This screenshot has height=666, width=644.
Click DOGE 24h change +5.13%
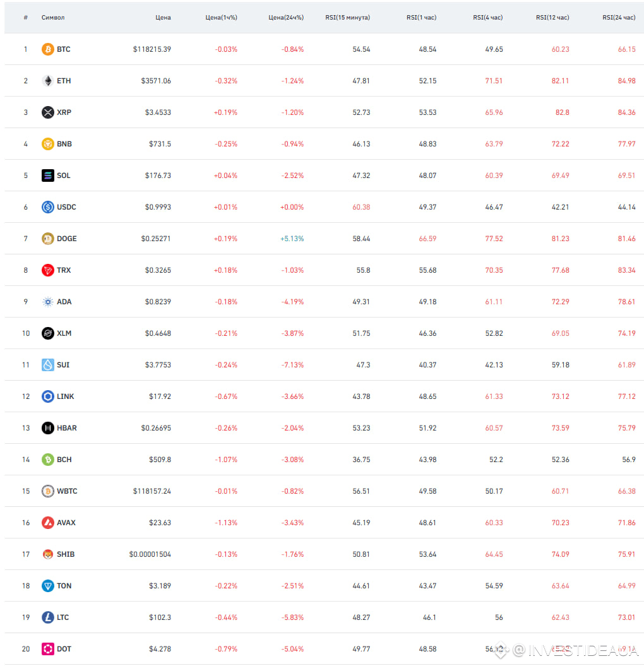(292, 239)
